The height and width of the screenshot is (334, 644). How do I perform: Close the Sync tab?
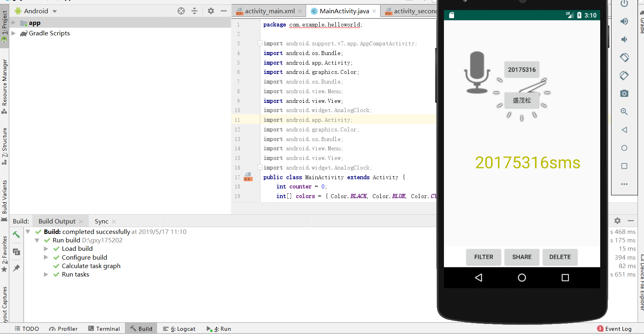114,222
